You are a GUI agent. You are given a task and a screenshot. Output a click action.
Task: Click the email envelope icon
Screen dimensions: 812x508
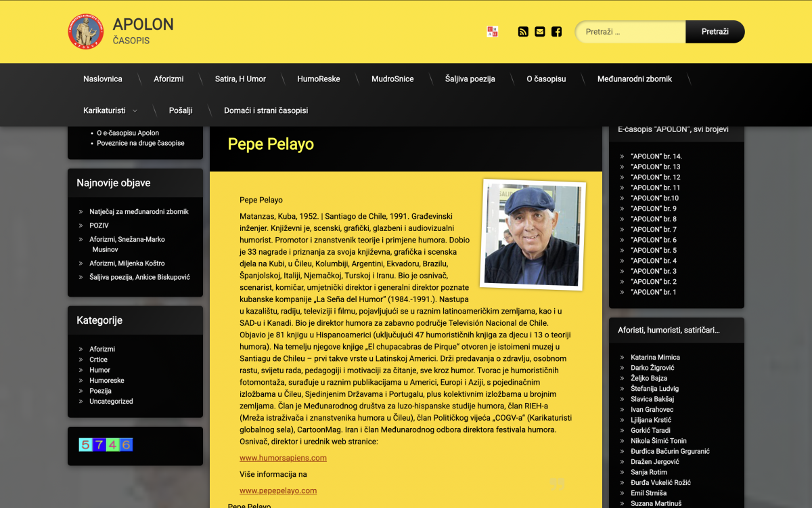(539, 31)
